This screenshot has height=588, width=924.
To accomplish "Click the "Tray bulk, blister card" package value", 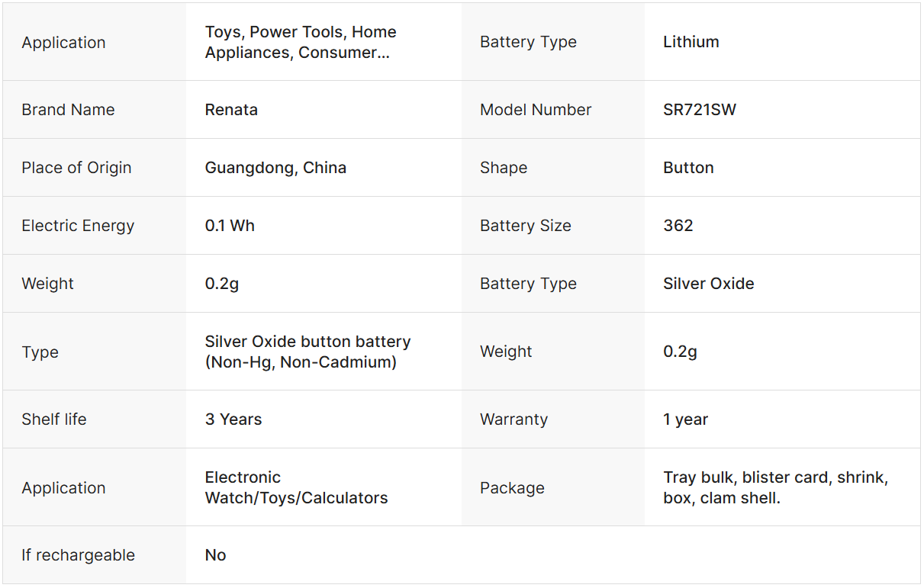I will (x=775, y=487).
